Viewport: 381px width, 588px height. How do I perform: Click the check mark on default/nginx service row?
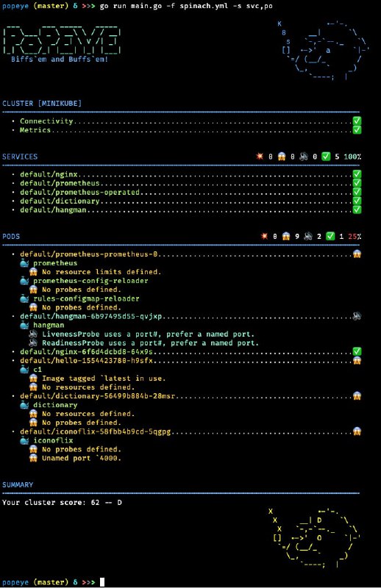pyautogui.click(x=357, y=174)
